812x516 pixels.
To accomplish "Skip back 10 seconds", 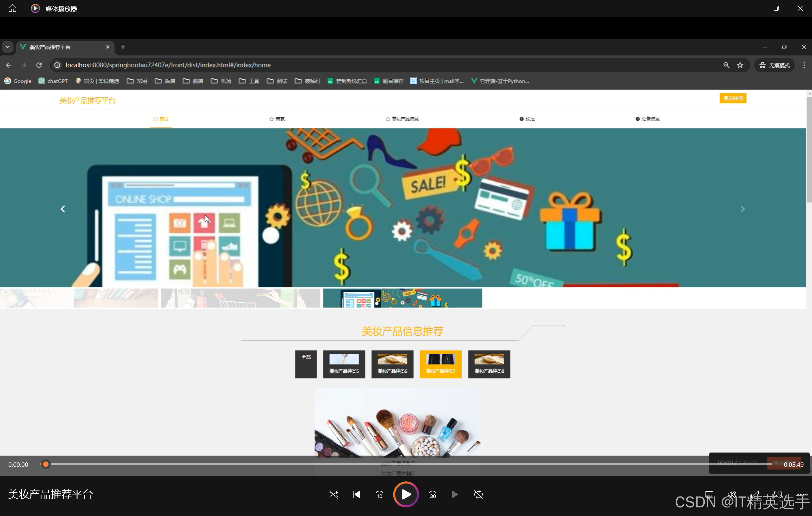I will 379,494.
